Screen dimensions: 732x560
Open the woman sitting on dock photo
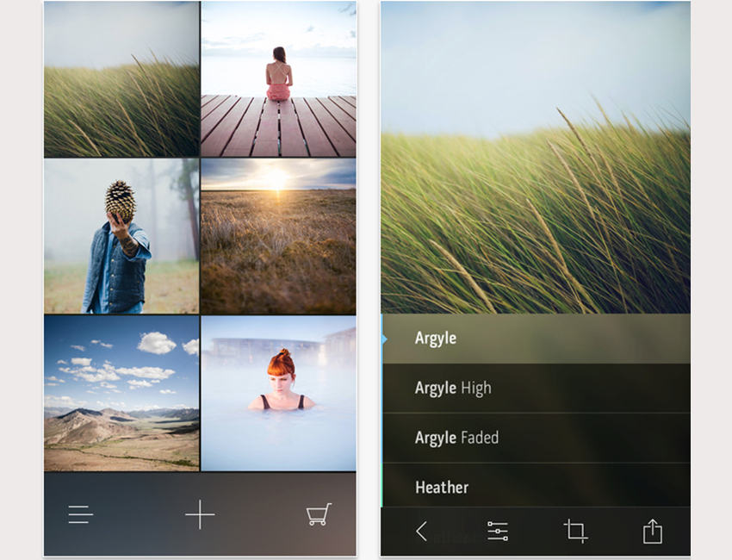[x=278, y=79]
